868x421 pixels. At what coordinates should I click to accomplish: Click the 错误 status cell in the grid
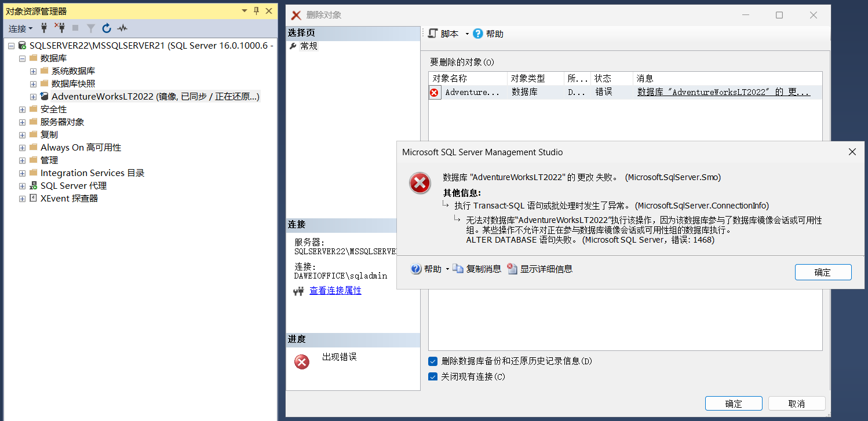tap(611, 92)
